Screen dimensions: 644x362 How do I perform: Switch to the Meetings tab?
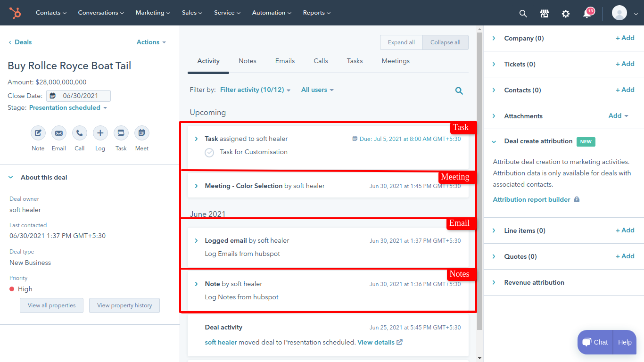[x=396, y=61]
